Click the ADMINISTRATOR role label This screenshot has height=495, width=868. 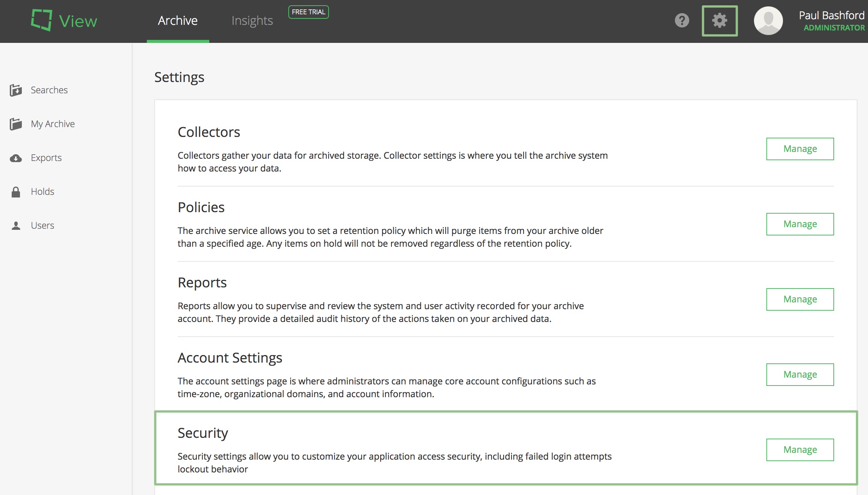point(834,28)
